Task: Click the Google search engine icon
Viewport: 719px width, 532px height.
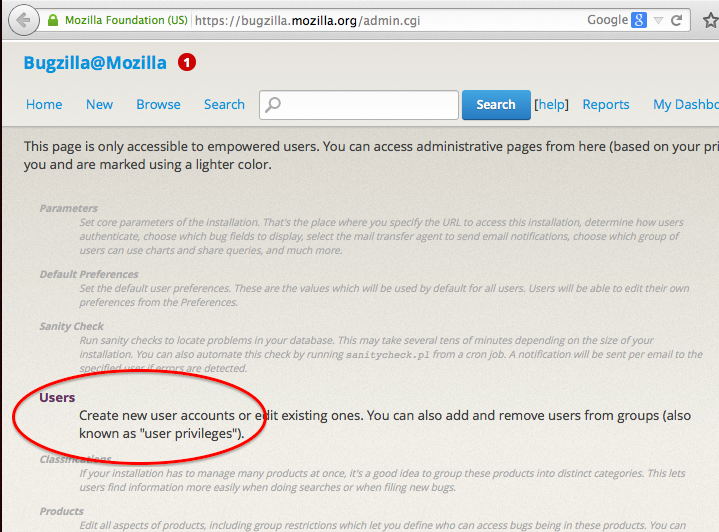Action: click(639, 20)
